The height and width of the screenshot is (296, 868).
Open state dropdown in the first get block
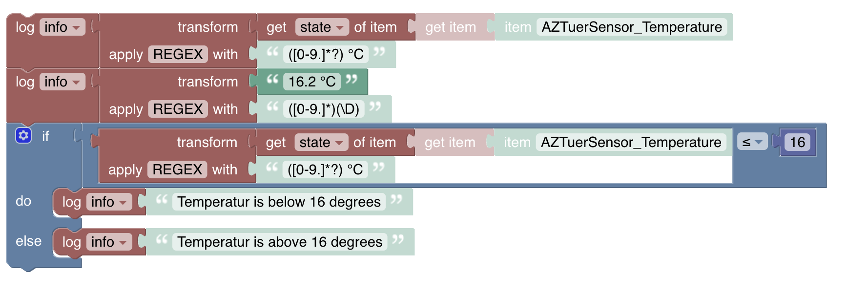coord(322,27)
